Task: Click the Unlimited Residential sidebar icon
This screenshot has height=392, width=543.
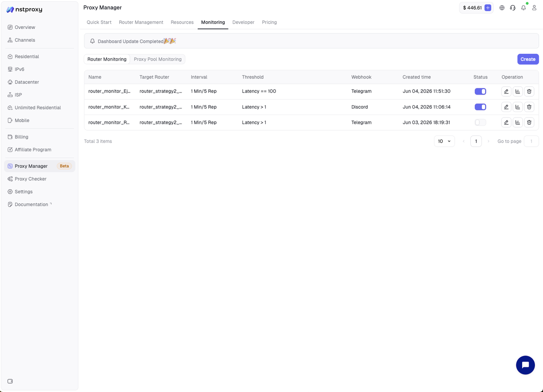Action: tap(10, 108)
